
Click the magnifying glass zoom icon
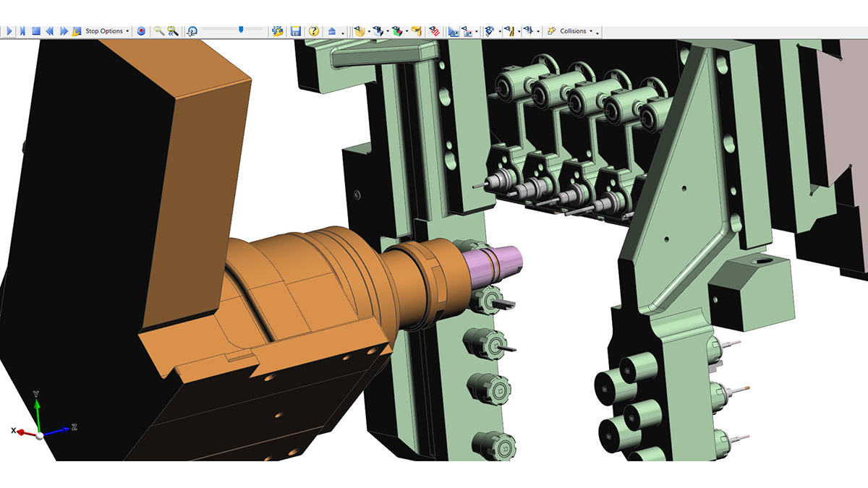pyautogui.click(x=159, y=31)
